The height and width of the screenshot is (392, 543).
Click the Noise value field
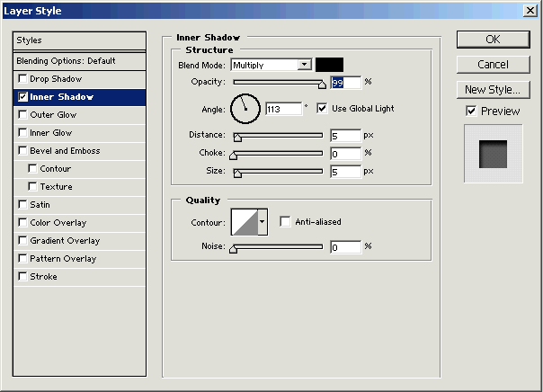pyautogui.click(x=345, y=247)
